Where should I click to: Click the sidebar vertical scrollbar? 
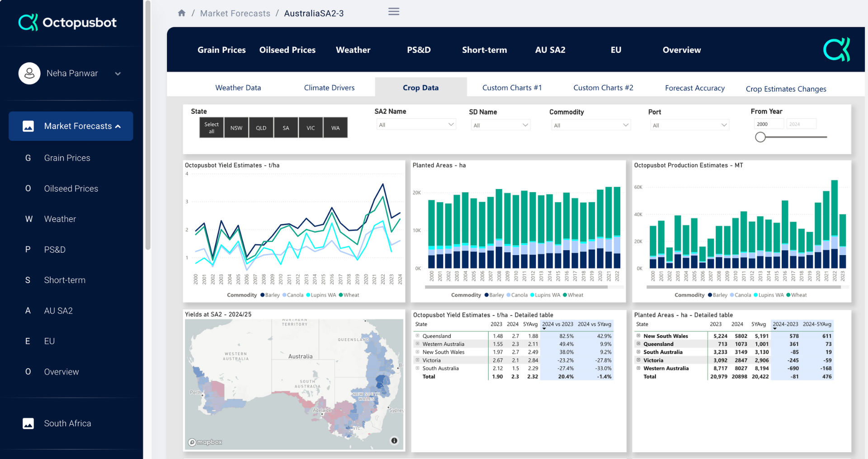[x=148, y=125]
